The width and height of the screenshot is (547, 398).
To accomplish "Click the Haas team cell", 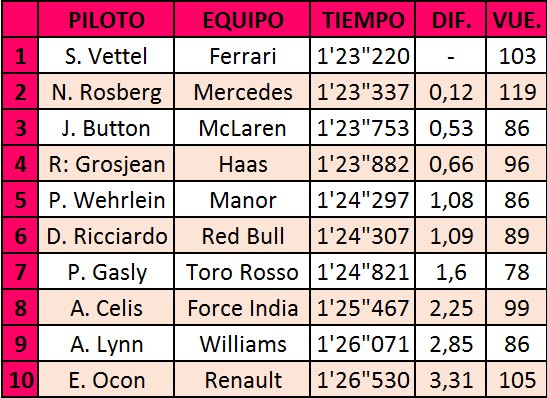I will pos(242,164).
